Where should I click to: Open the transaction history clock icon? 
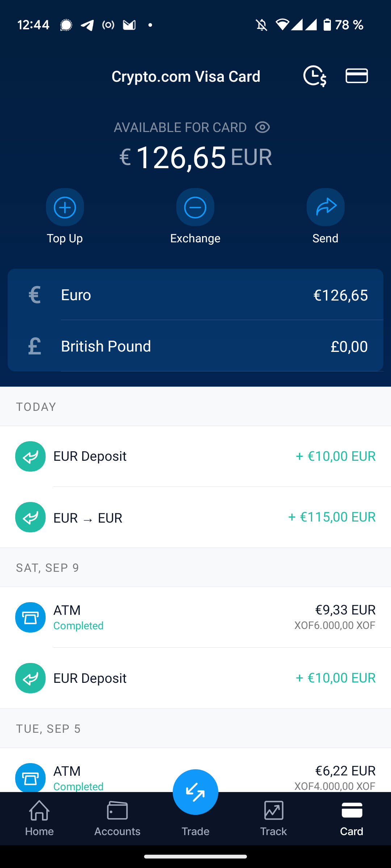(x=314, y=76)
